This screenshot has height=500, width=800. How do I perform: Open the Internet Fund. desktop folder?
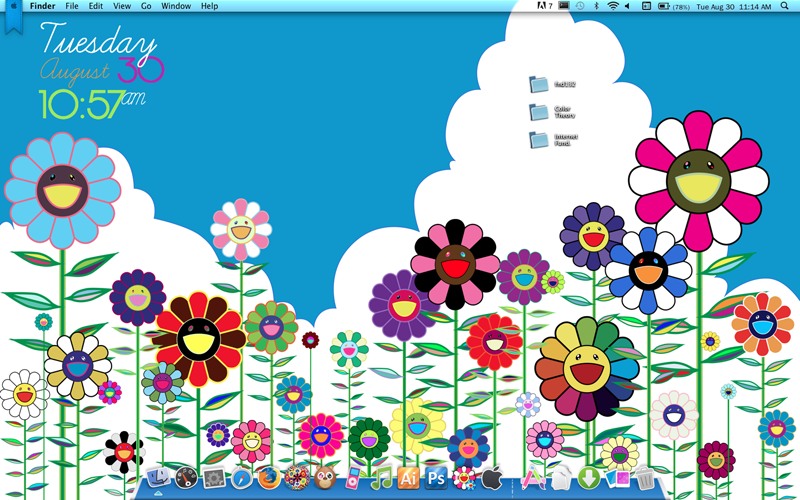click(x=554, y=140)
